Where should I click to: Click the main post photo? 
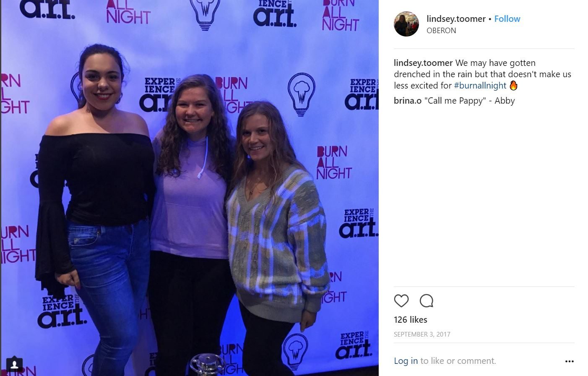pos(190,188)
